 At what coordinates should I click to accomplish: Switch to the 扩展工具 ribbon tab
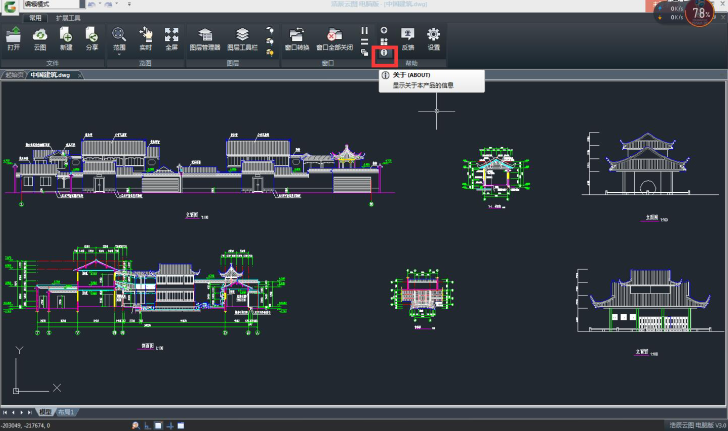point(69,18)
